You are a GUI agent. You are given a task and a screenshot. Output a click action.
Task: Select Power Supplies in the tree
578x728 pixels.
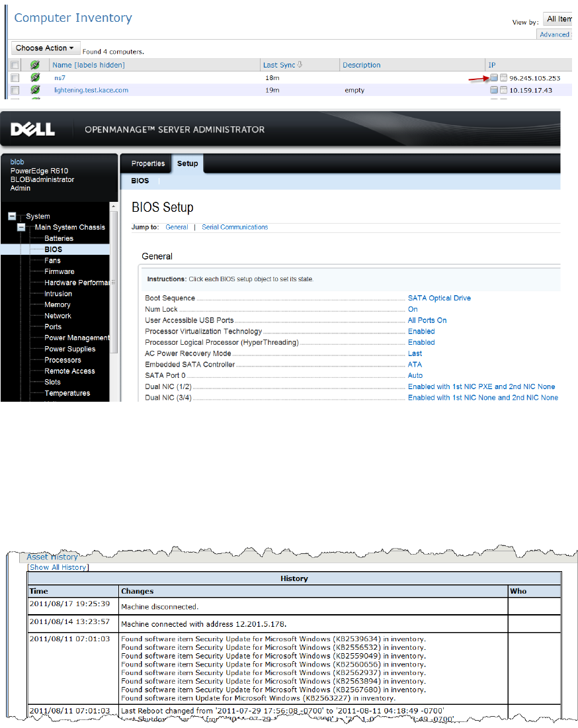click(70, 349)
